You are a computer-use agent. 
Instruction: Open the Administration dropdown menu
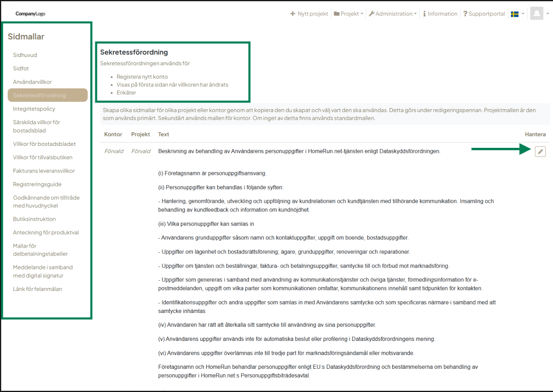pos(393,14)
